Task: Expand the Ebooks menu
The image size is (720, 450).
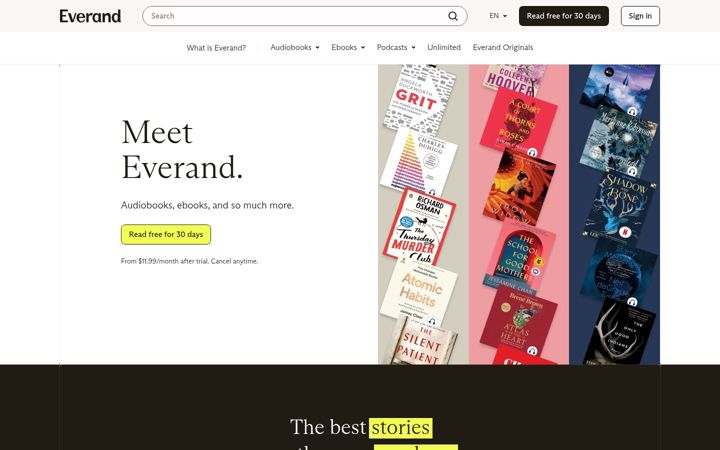Action: [x=348, y=47]
